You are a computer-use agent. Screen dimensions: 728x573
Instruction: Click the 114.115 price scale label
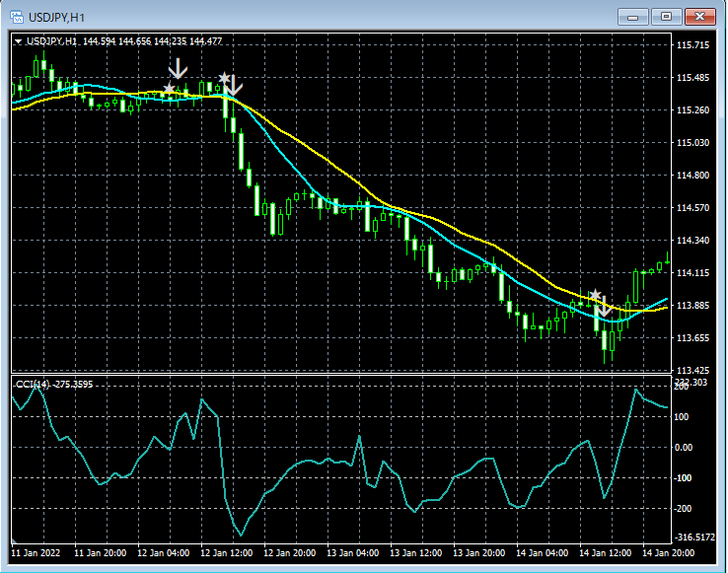tap(692, 272)
